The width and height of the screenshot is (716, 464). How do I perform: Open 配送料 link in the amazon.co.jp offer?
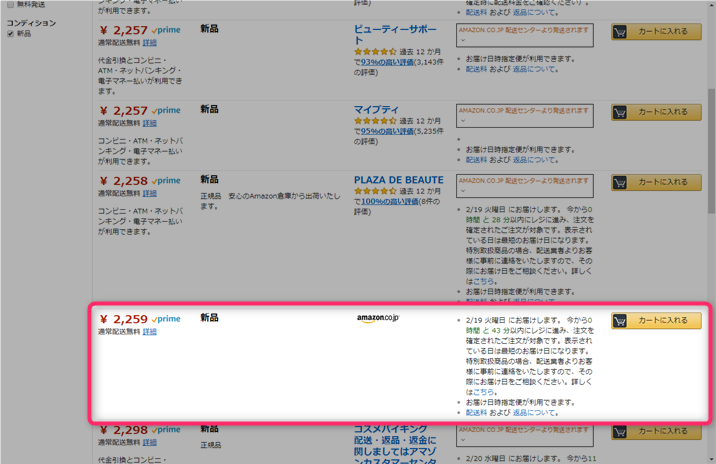476,413
